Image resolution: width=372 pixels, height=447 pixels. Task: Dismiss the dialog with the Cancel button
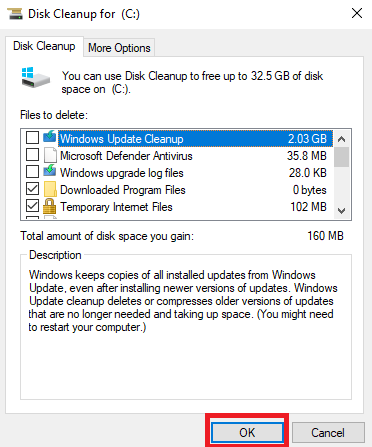pyautogui.click(x=328, y=432)
